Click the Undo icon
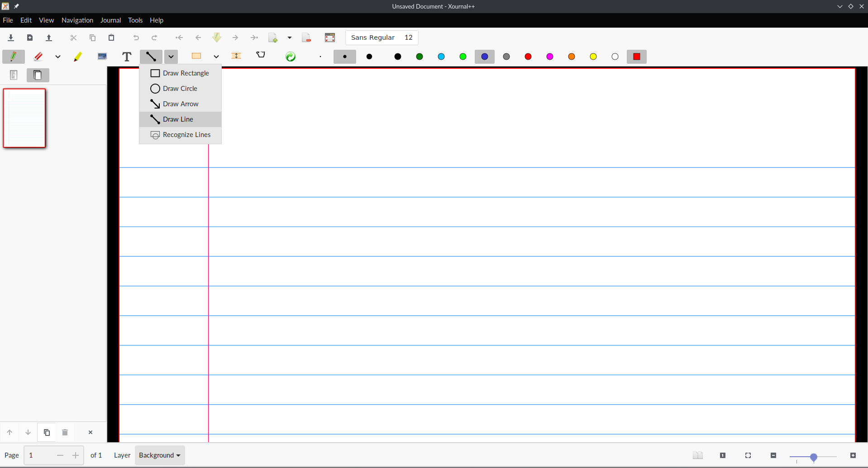 click(x=136, y=38)
